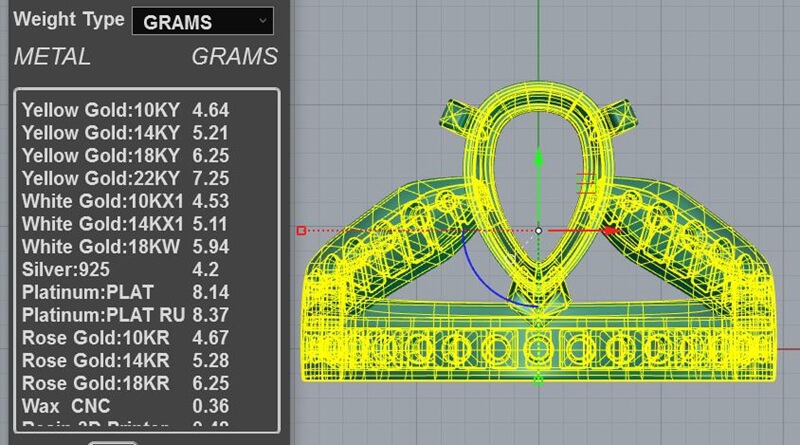This screenshot has height=445, width=800.
Task: Select the White Gold:10KX1 row
Action: point(126,201)
